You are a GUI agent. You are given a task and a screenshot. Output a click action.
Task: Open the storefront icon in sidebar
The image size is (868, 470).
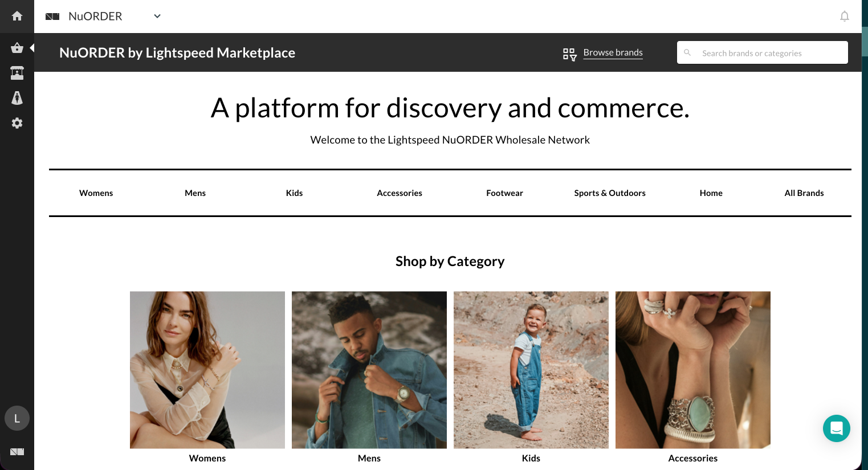17,73
